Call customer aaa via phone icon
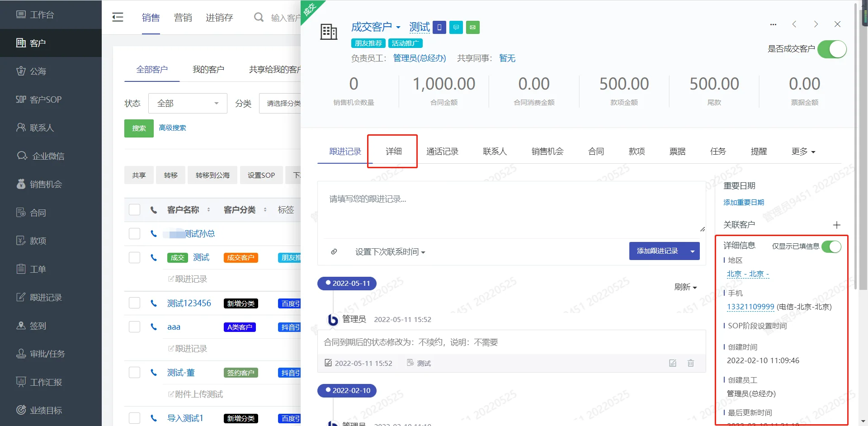868x426 pixels. (x=154, y=327)
